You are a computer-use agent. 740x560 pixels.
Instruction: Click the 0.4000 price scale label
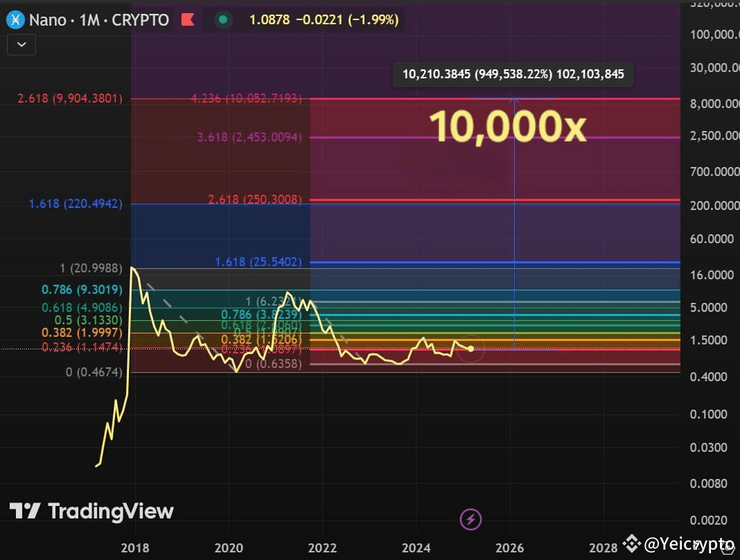[708, 377]
